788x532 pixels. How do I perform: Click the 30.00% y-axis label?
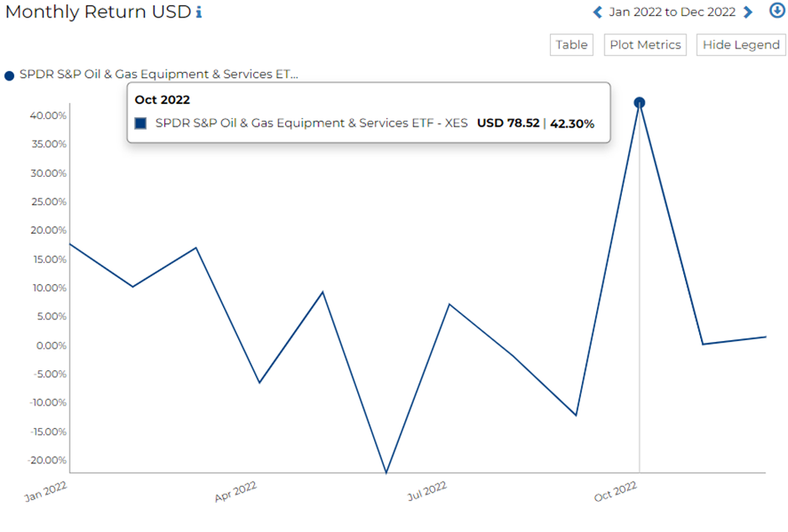49,173
